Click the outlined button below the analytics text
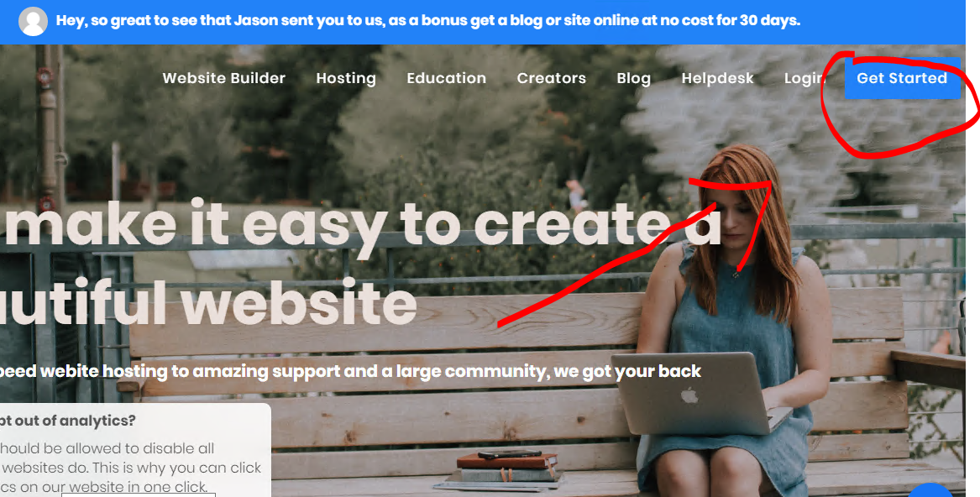This screenshot has height=497, width=980. [x=138, y=494]
